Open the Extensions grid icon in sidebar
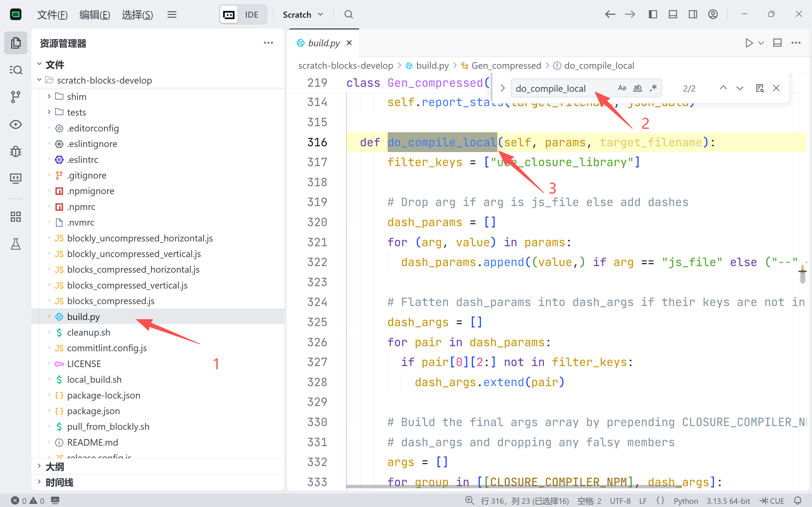The image size is (812, 507). (15, 217)
